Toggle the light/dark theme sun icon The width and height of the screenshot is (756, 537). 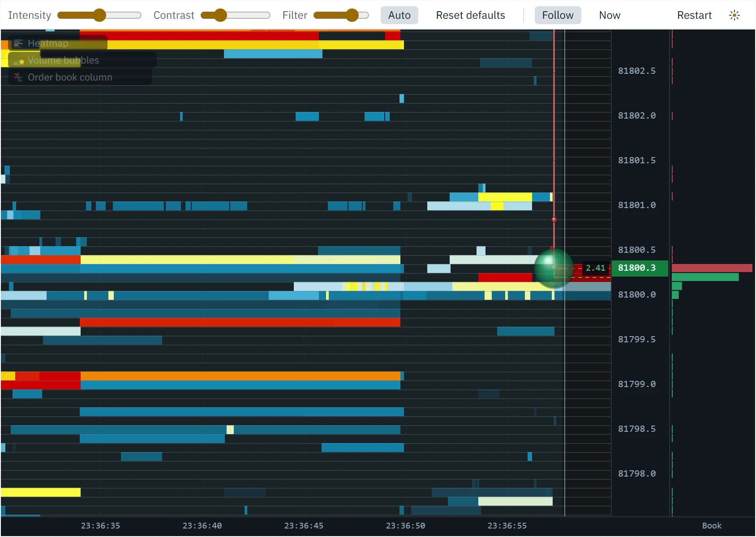tap(735, 15)
